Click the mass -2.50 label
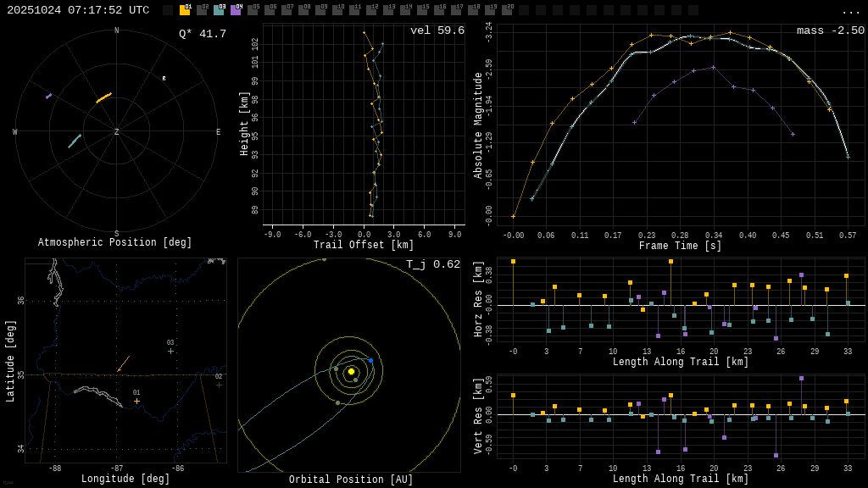Viewport: 868px width, 488px height. point(830,31)
